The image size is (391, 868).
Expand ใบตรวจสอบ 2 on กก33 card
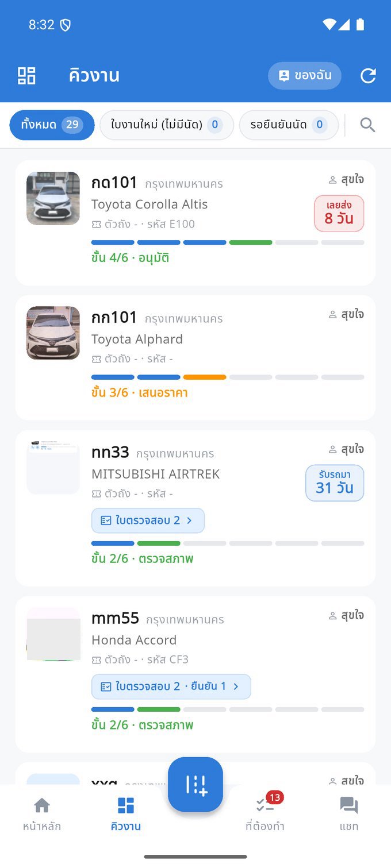(x=148, y=520)
